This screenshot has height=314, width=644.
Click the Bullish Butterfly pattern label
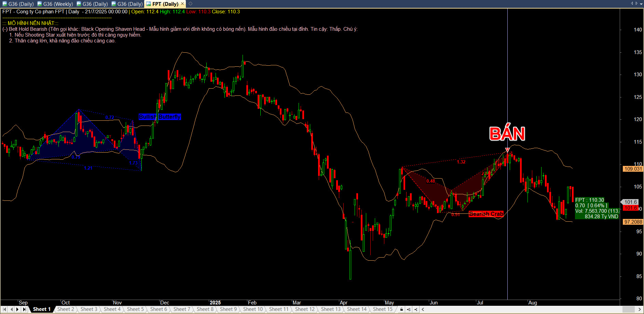160,117
